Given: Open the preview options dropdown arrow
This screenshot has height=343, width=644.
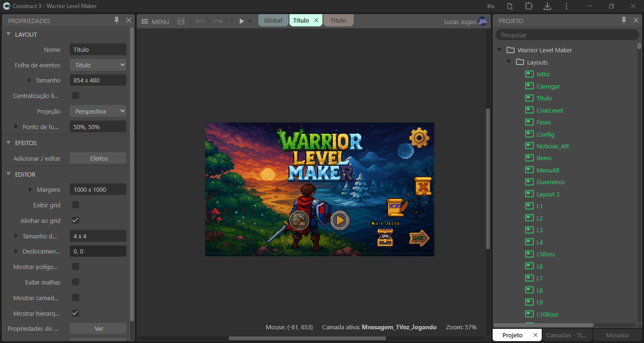Looking at the screenshot, I should coord(250,21).
